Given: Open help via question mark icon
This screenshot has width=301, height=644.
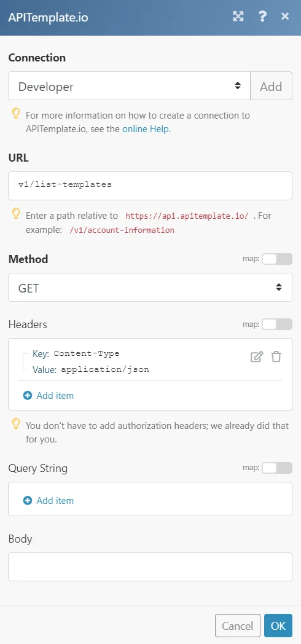Looking at the screenshot, I should tap(262, 17).
